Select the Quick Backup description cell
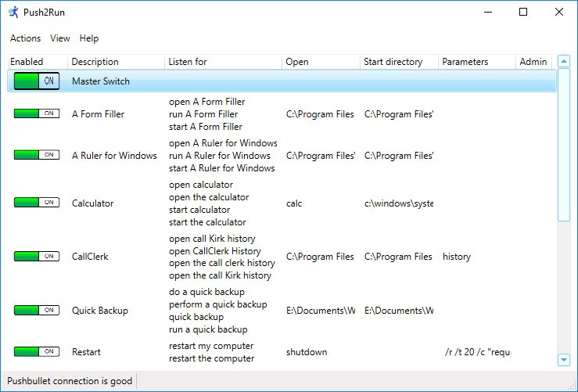The image size is (578, 392). point(100,311)
